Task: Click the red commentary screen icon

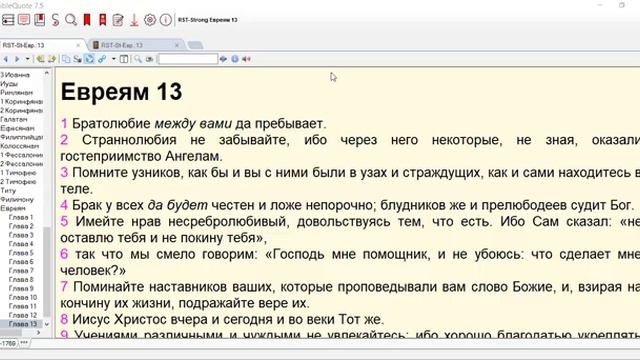Action: pos(24,20)
